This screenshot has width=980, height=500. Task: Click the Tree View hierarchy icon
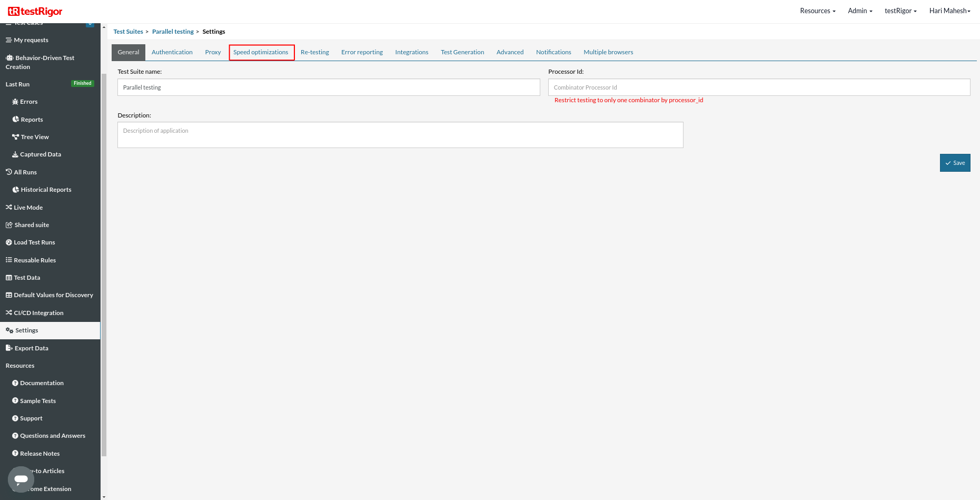[16, 137]
